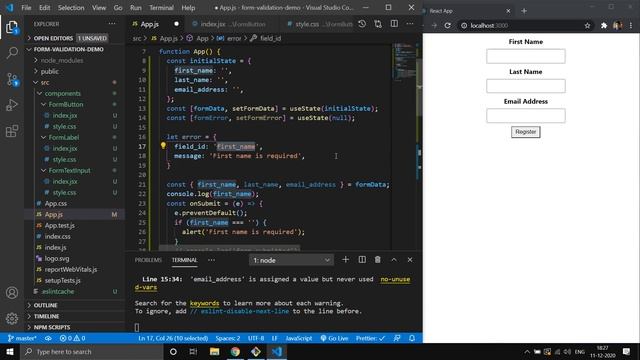Click the Register button in browser
Viewport: 640px width, 360px height.
coord(526,132)
